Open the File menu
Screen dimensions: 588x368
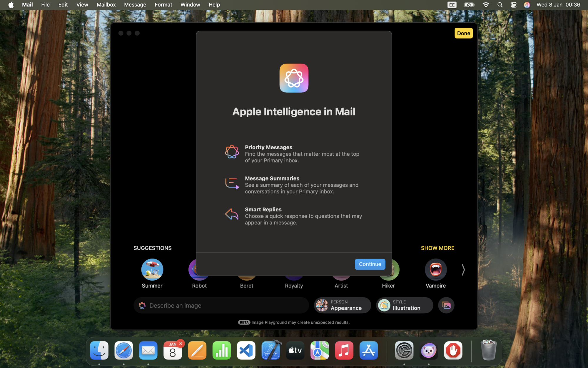45,5
